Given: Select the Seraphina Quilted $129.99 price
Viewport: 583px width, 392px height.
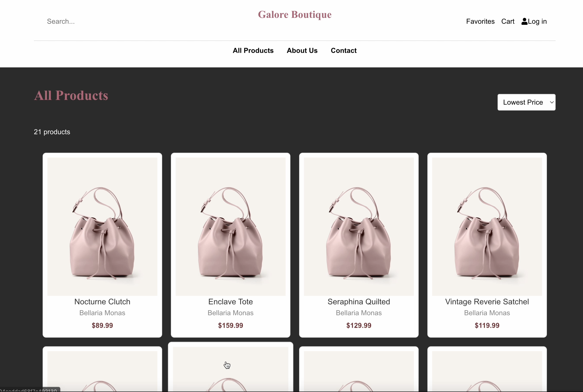Looking at the screenshot, I should coord(358,325).
